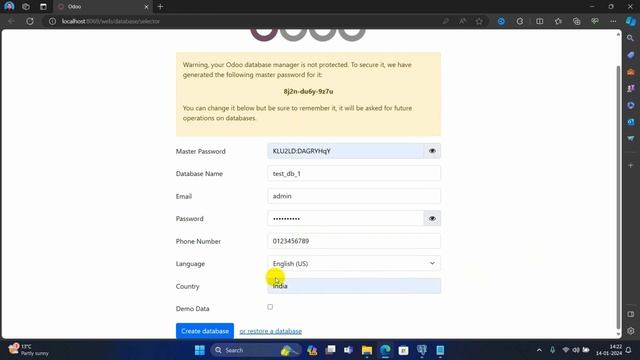The width and height of the screenshot is (640, 360).
Task: Click the Create database button
Action: 205,331
